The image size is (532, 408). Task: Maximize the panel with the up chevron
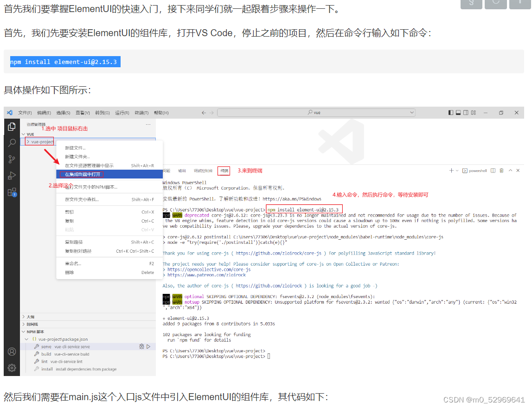coord(510,171)
